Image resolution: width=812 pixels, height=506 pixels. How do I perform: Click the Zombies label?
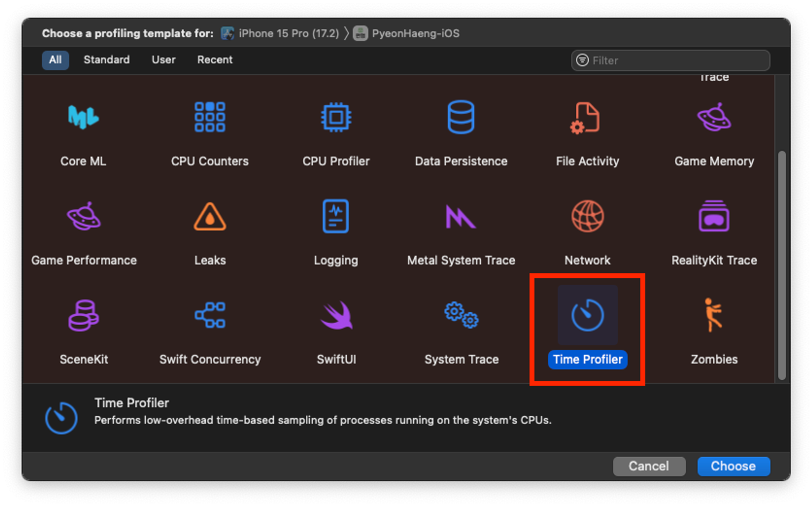coord(714,359)
